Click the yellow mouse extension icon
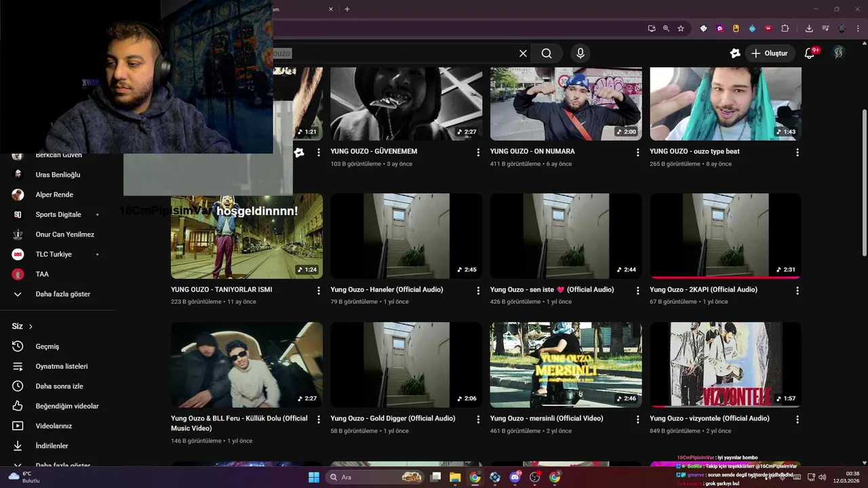 click(736, 28)
